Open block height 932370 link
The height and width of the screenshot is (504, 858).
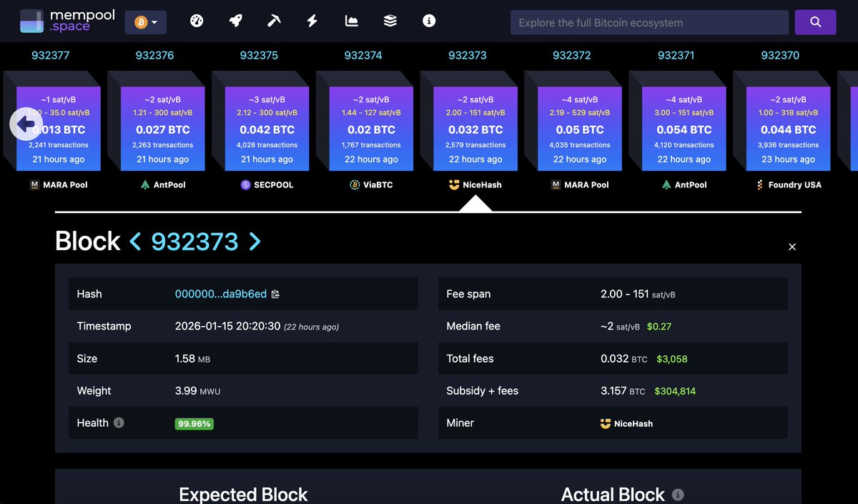(x=780, y=55)
